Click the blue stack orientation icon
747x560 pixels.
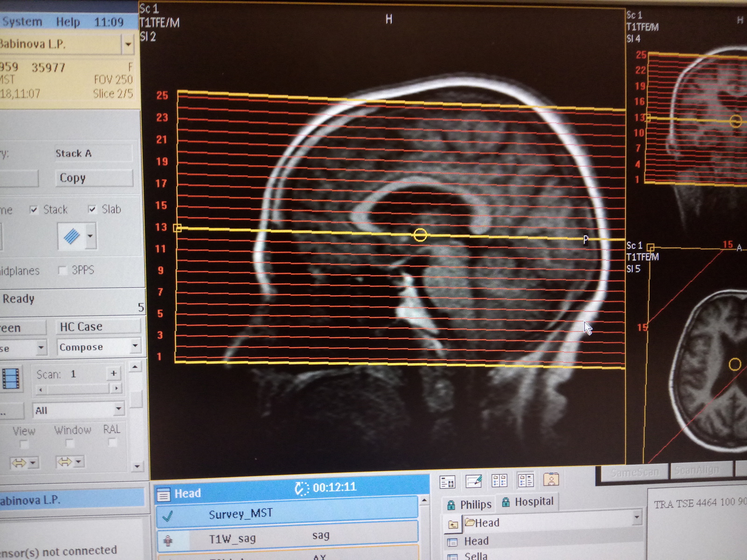(71, 236)
